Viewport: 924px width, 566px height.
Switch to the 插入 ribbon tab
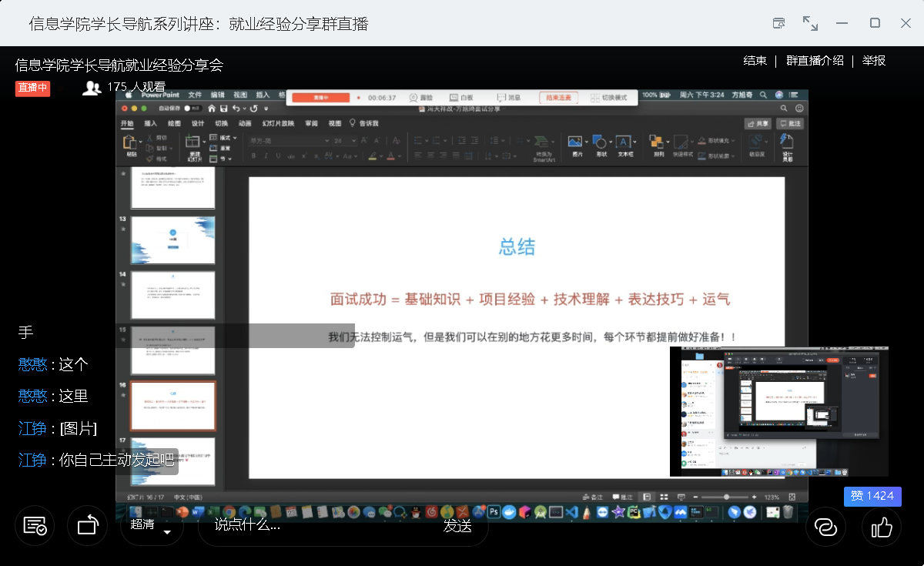151,123
